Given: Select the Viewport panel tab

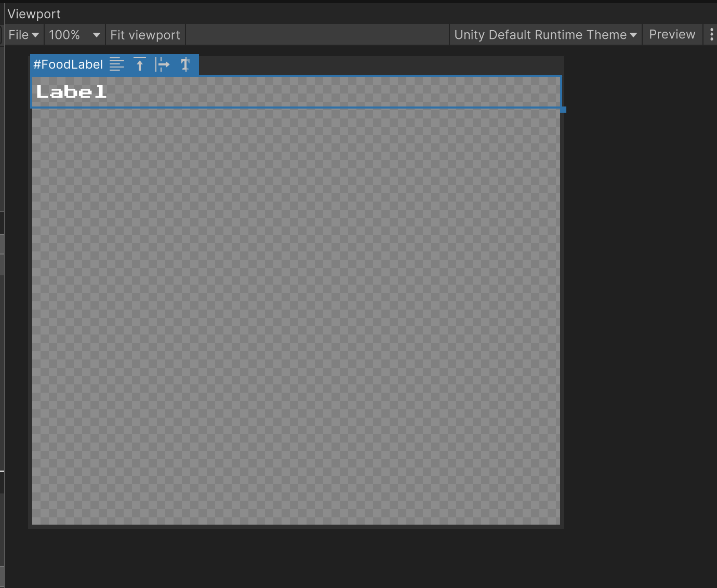Looking at the screenshot, I should point(34,14).
